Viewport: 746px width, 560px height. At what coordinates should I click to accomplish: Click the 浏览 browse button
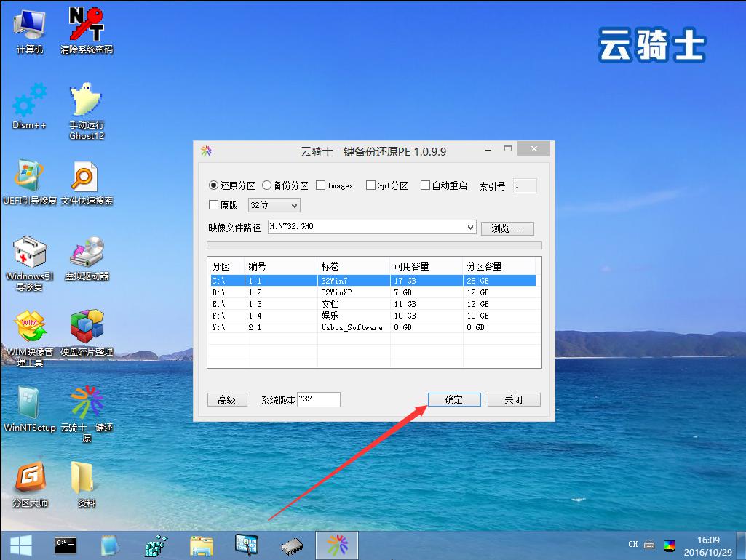(x=507, y=228)
